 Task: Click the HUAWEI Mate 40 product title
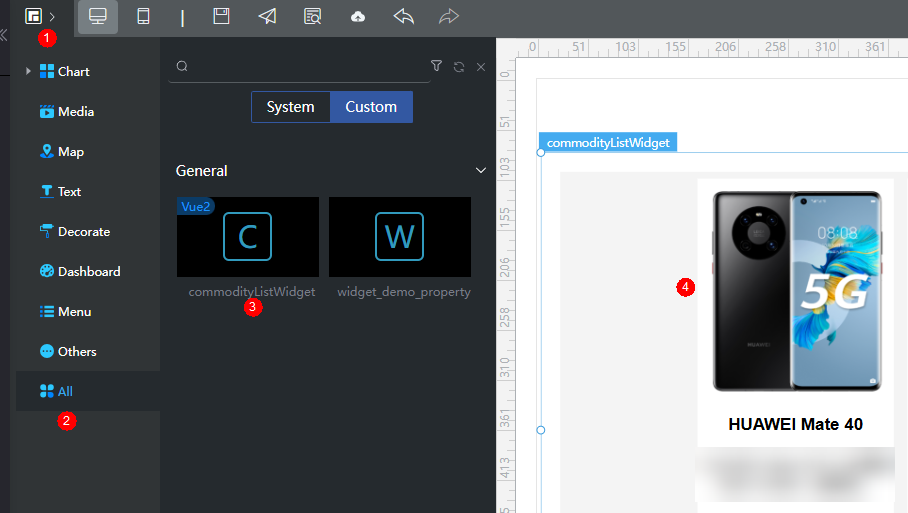click(x=796, y=424)
